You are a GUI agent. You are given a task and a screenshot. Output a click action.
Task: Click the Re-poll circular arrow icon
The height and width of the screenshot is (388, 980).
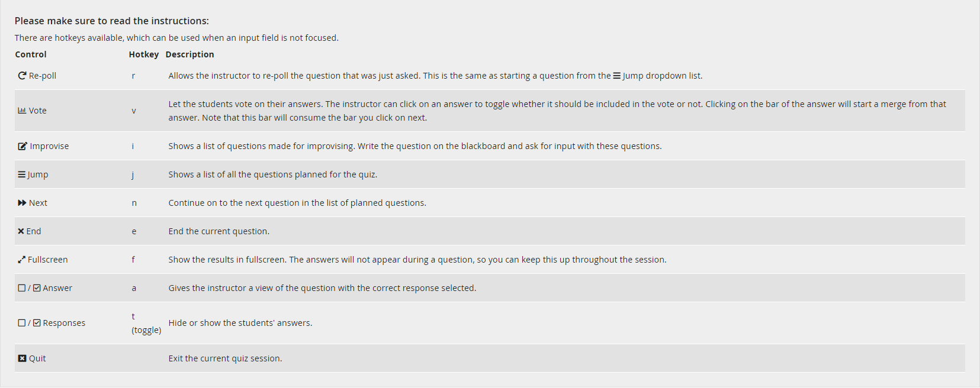point(22,76)
